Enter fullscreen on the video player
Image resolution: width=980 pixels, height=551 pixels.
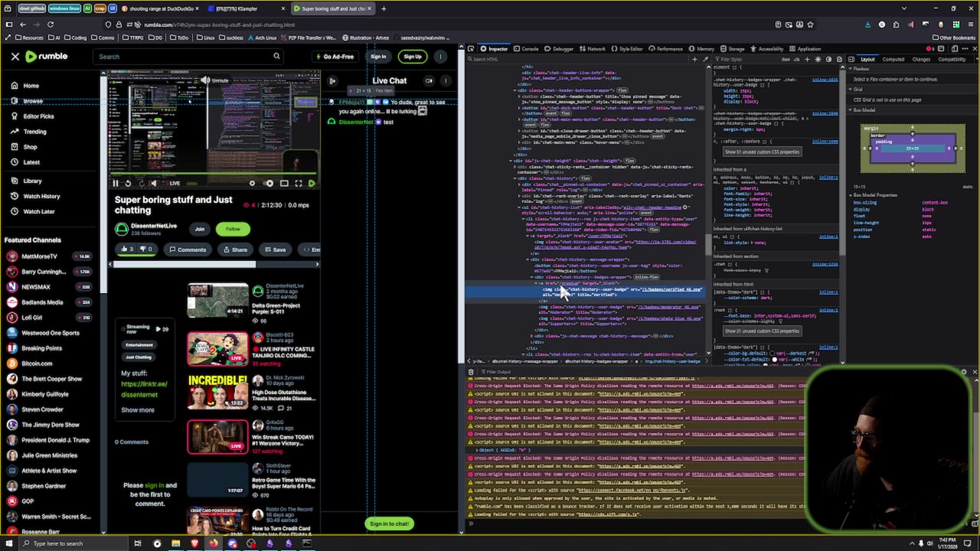pyautogui.click(x=298, y=183)
